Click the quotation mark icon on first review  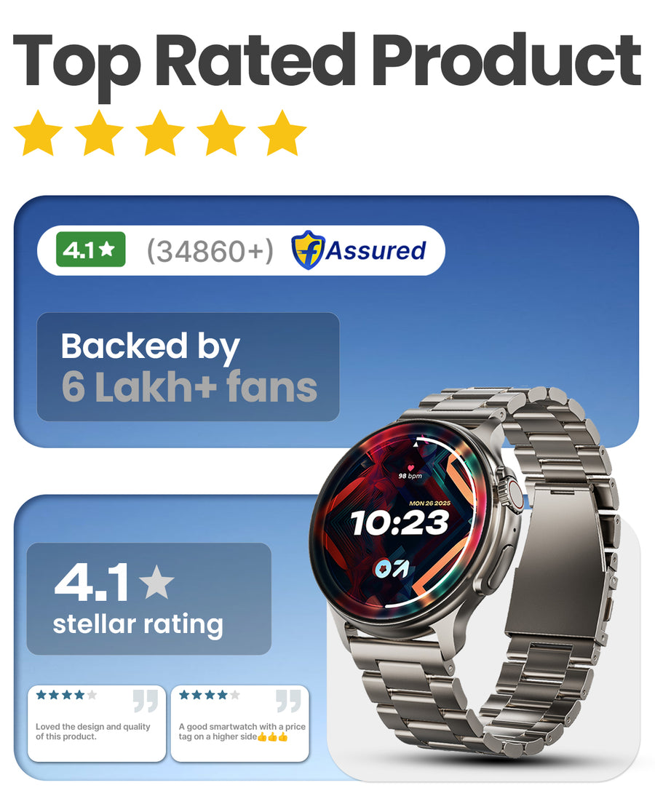(146, 701)
